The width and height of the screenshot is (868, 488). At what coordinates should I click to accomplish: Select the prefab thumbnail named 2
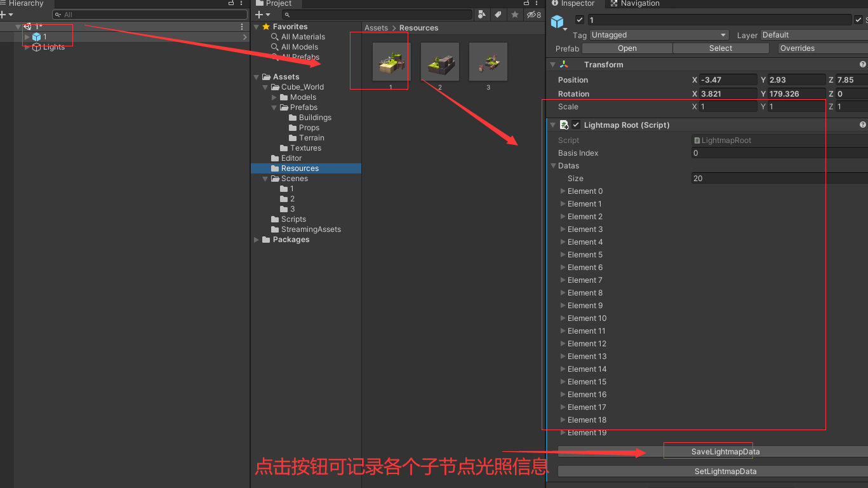coord(439,61)
